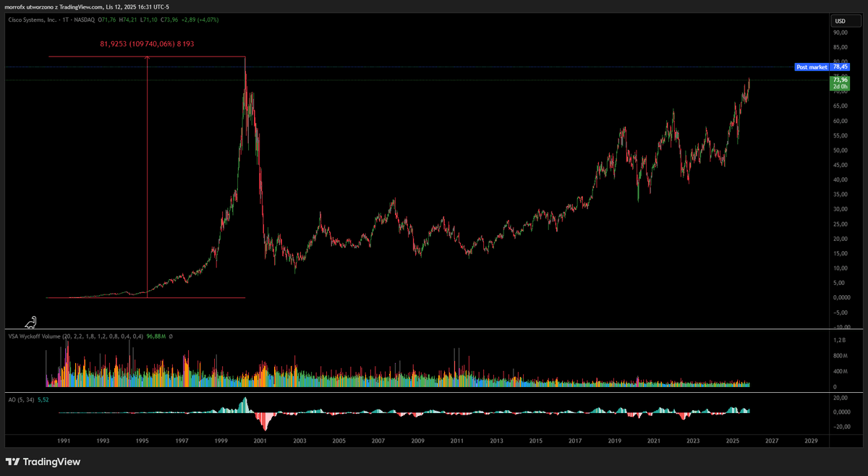Click the TradingView logo icon
This screenshot has width=868, height=476.
click(12, 462)
